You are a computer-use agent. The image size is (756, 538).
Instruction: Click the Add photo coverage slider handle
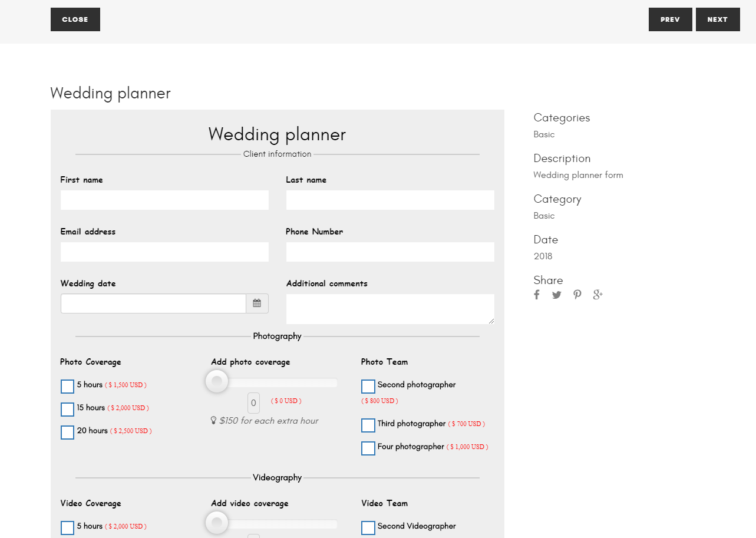[x=217, y=381]
